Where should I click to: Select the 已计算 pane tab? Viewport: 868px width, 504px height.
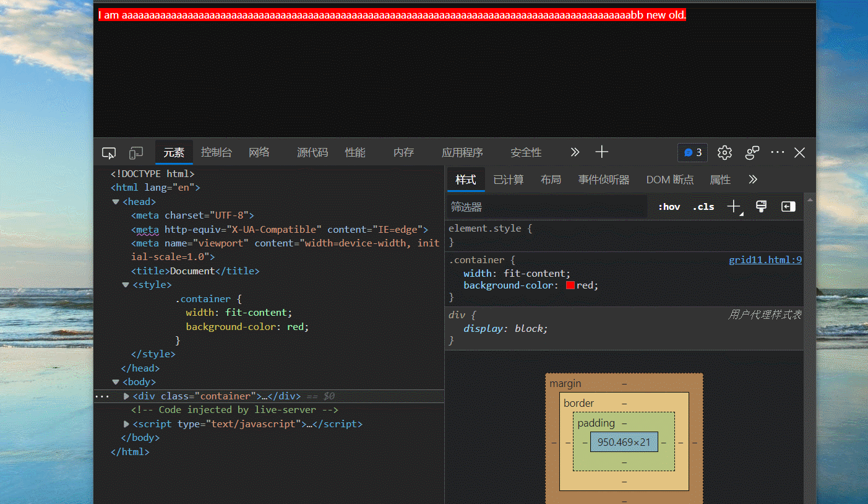tap(509, 180)
